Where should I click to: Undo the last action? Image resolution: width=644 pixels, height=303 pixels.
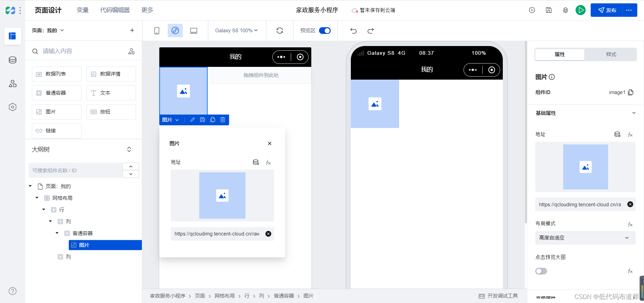(x=354, y=31)
